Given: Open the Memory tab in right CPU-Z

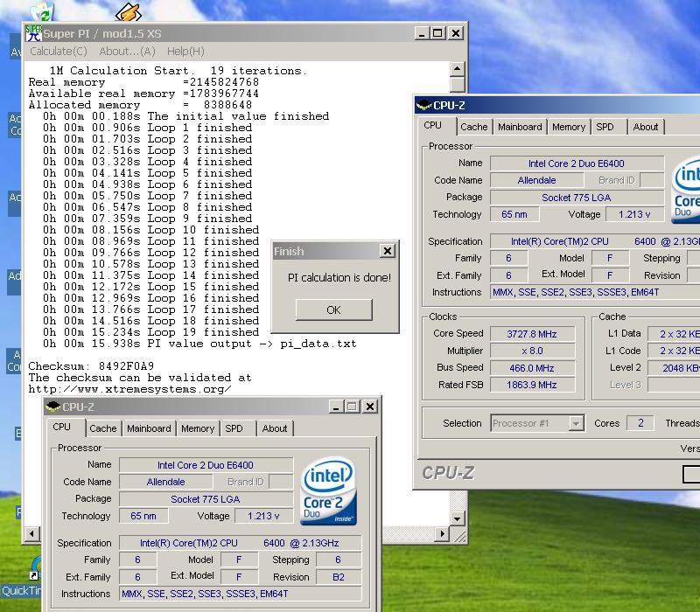Looking at the screenshot, I should (x=569, y=127).
